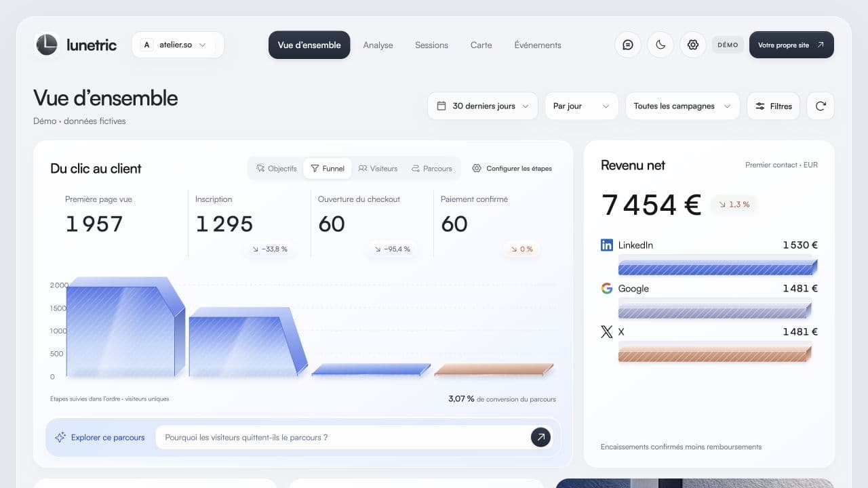
Task: Select the Objectifs view toggle
Action: point(276,168)
